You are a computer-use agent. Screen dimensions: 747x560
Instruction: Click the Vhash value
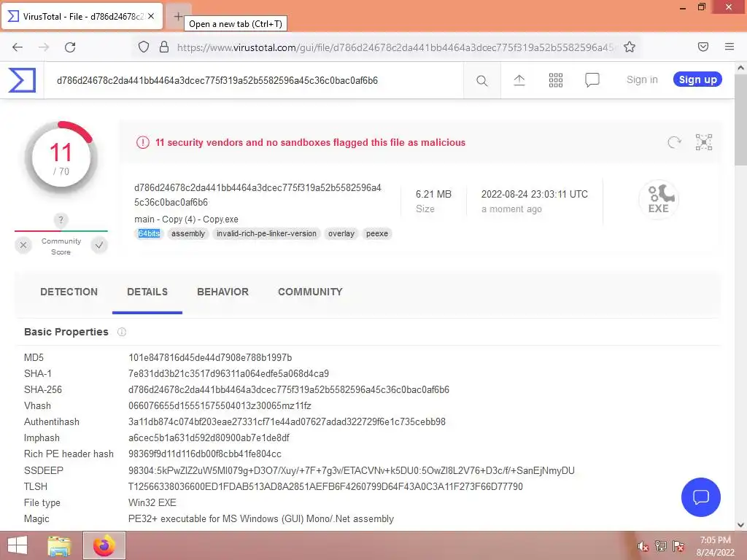[220, 405]
